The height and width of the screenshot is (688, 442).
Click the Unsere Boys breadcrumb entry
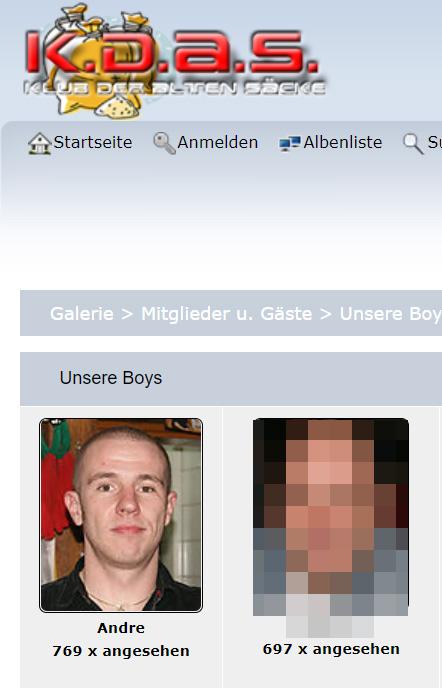(391, 314)
